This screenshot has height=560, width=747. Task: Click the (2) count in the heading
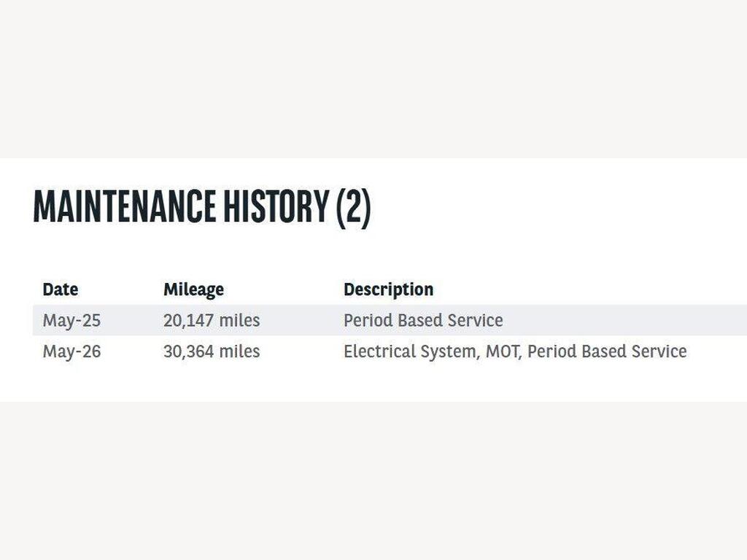coord(354,206)
